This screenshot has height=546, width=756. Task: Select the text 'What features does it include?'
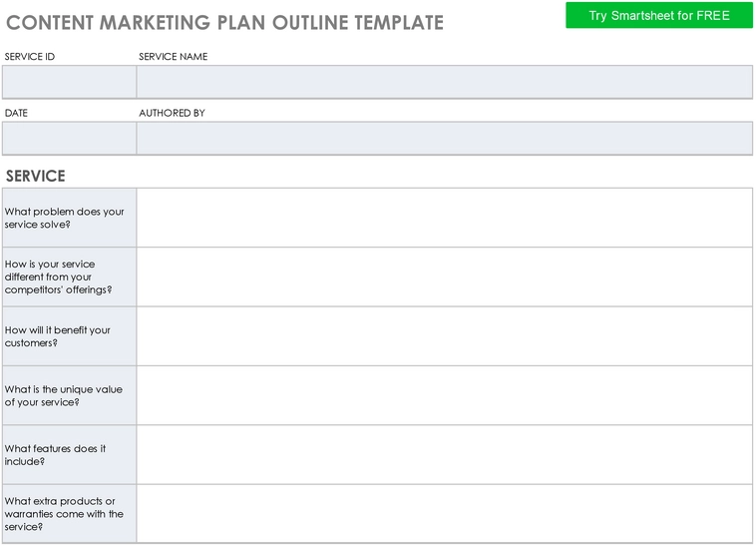(55, 455)
